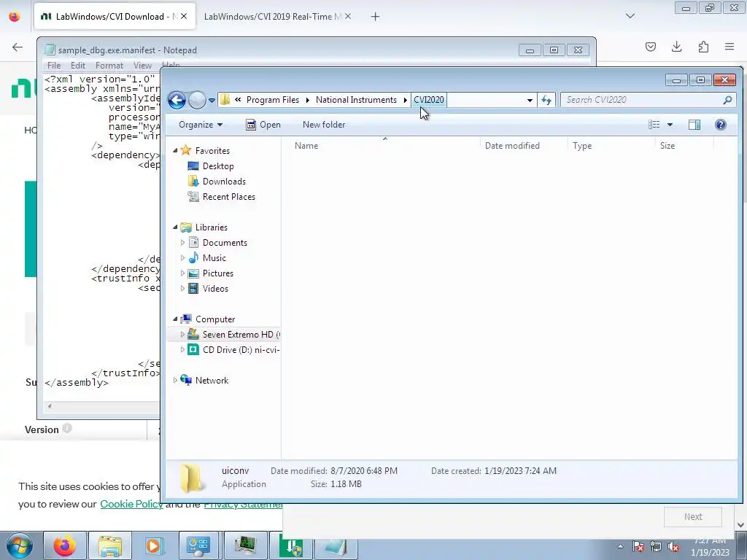Expand the Network tree node
This screenshot has height=560, width=747.
(x=175, y=381)
